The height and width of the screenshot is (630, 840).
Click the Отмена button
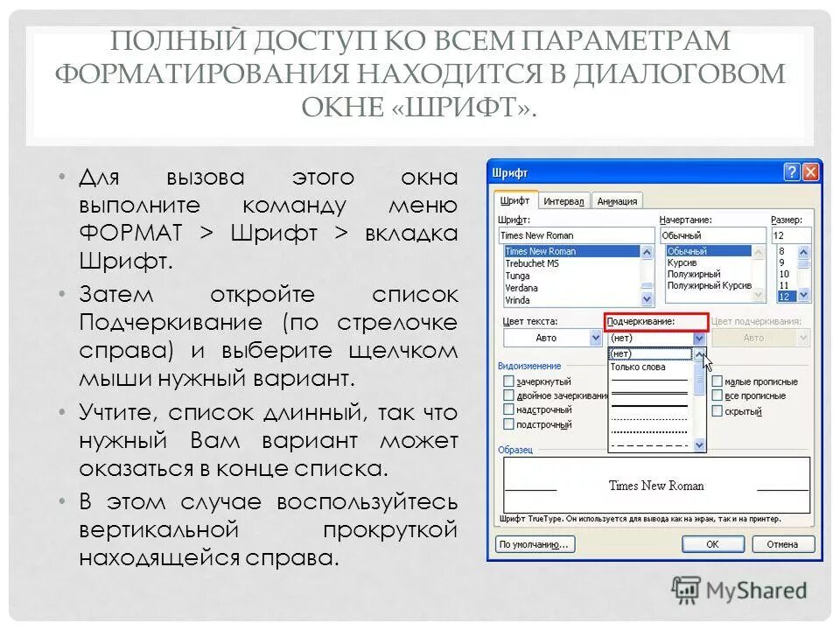[x=782, y=544]
